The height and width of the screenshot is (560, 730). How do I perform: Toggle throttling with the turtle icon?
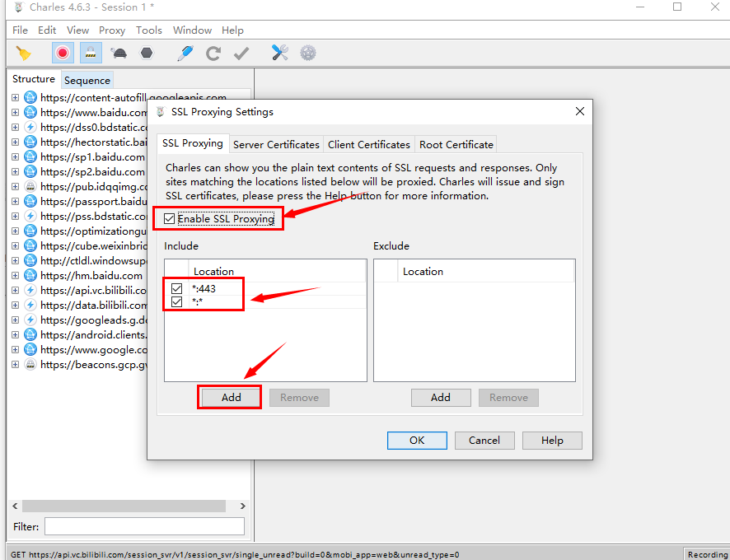point(119,53)
